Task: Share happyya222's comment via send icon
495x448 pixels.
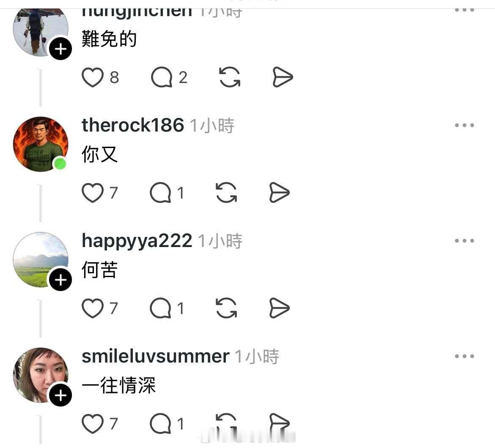Action: (279, 308)
